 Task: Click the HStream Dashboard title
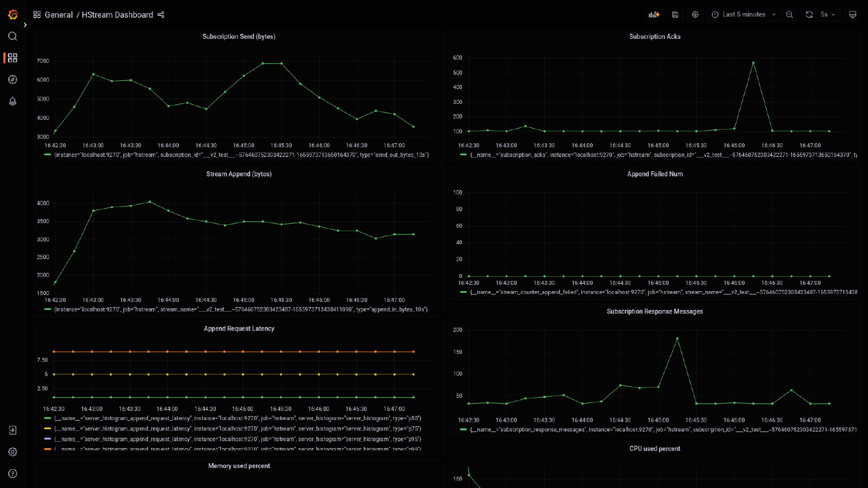click(x=117, y=15)
